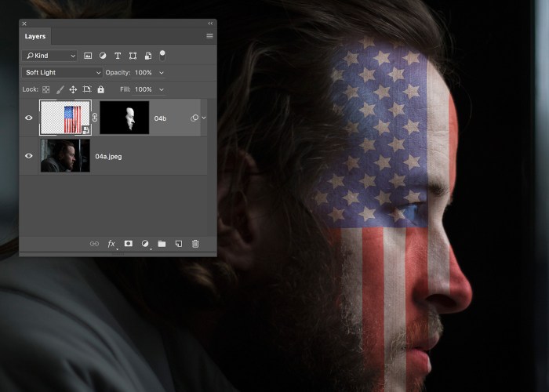Hide the 04a.jpeg layer
The width and height of the screenshot is (549, 392).
(x=29, y=156)
